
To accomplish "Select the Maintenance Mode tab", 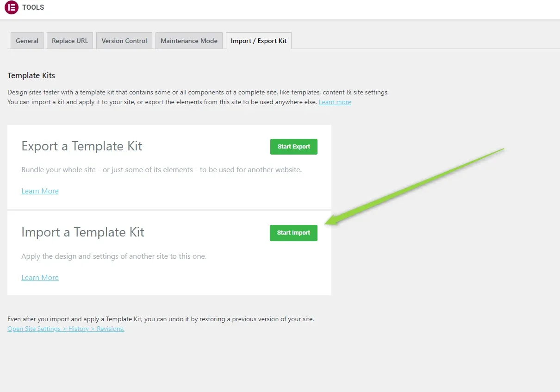I will pyautogui.click(x=189, y=41).
